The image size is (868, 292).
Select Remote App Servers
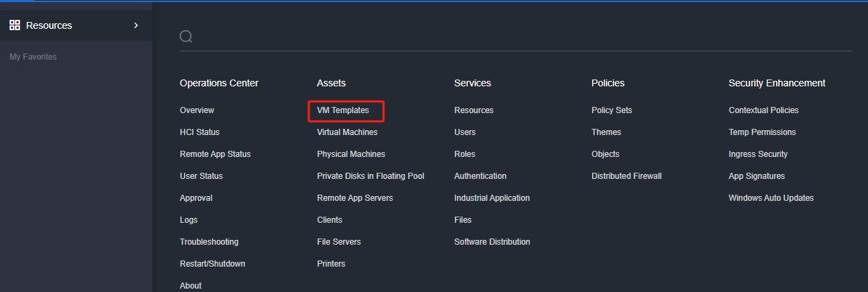pos(355,198)
